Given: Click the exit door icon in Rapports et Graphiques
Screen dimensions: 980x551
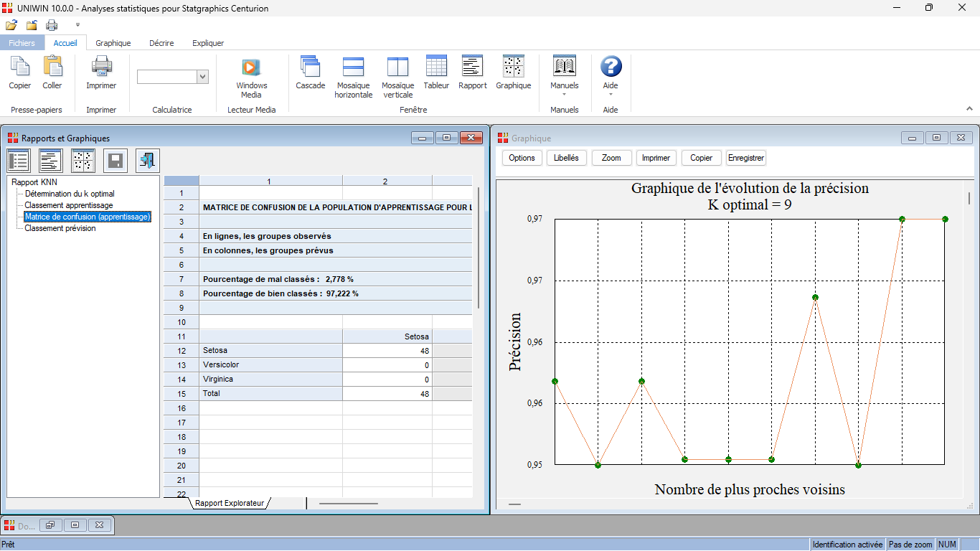Looking at the screenshot, I should [x=148, y=161].
